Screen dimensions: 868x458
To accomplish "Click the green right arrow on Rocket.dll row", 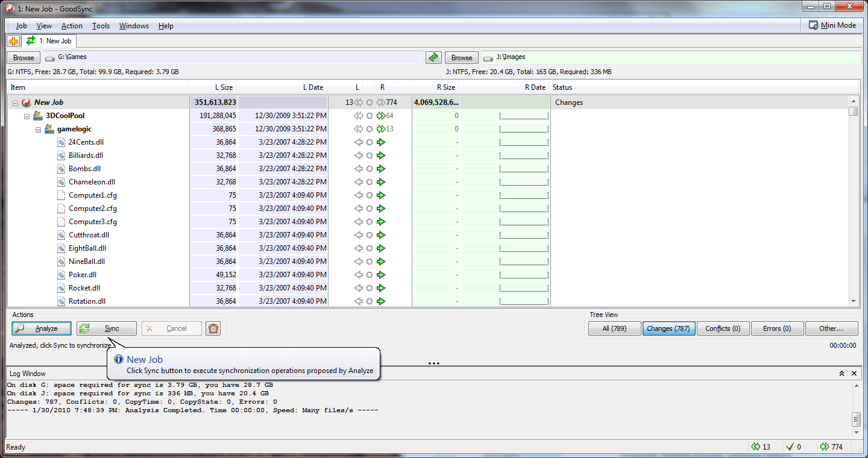I will [381, 288].
